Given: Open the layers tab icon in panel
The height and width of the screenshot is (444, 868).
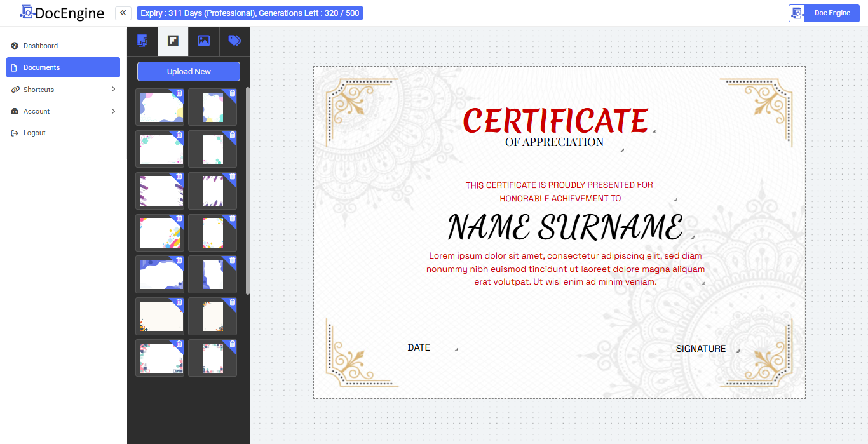Looking at the screenshot, I should coord(142,41).
